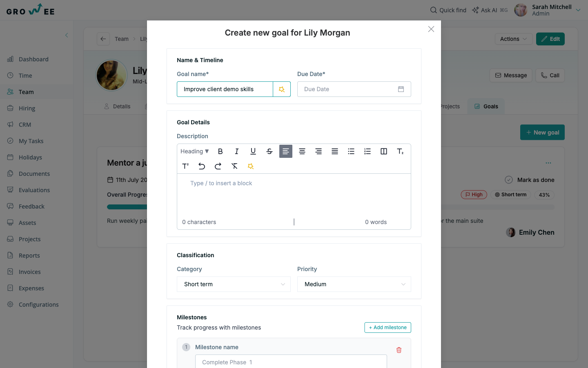Delete milestone 1 with trash icon
This screenshot has height=368, width=588.
tap(399, 350)
